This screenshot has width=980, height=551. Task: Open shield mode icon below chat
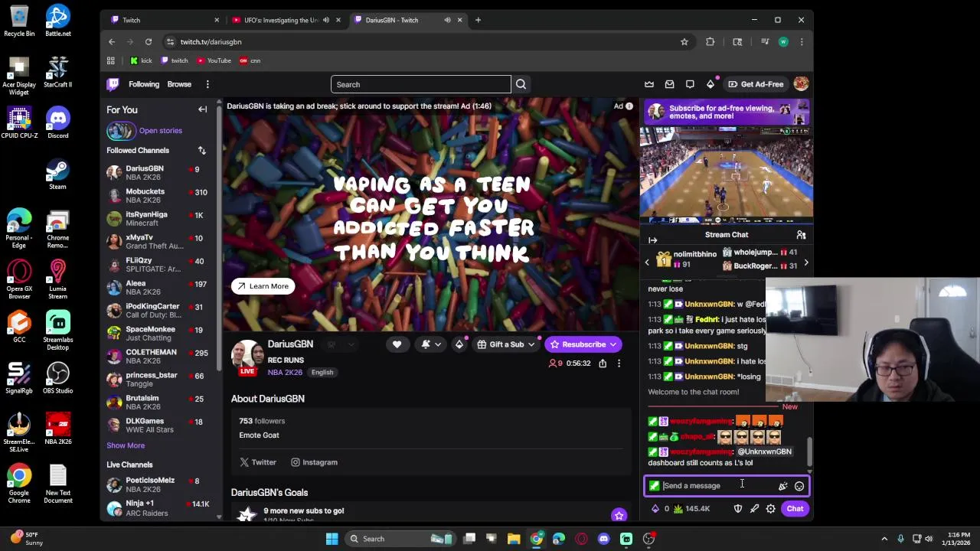738,509
